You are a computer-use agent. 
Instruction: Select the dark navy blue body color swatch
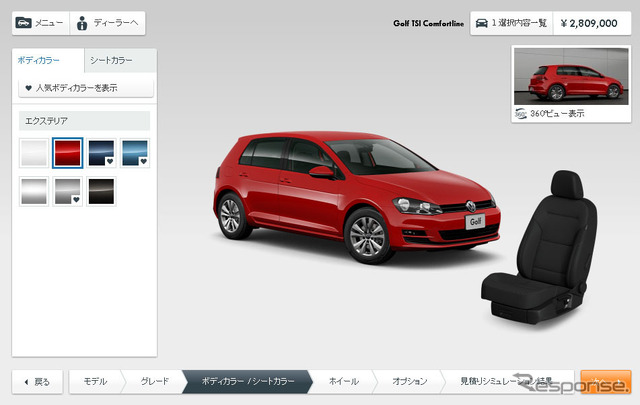101,153
